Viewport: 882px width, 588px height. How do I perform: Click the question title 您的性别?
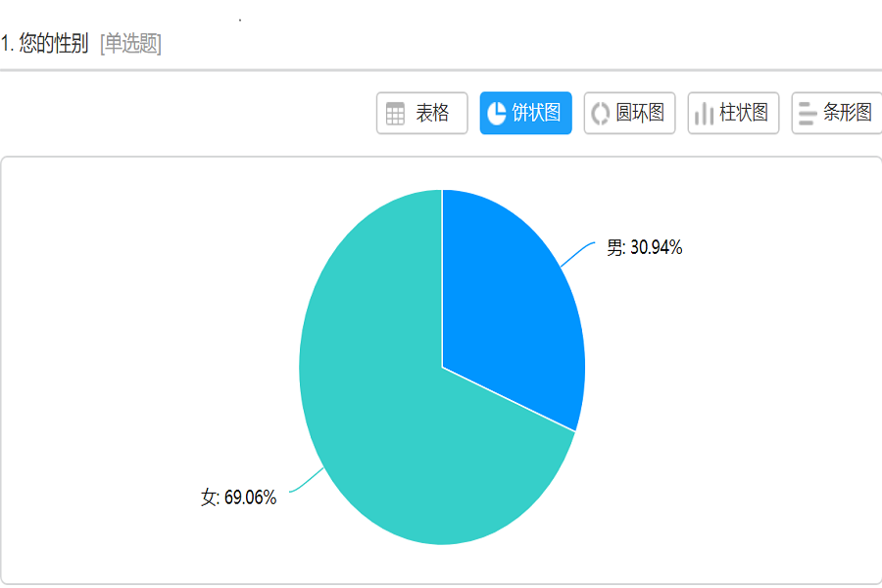54,43
